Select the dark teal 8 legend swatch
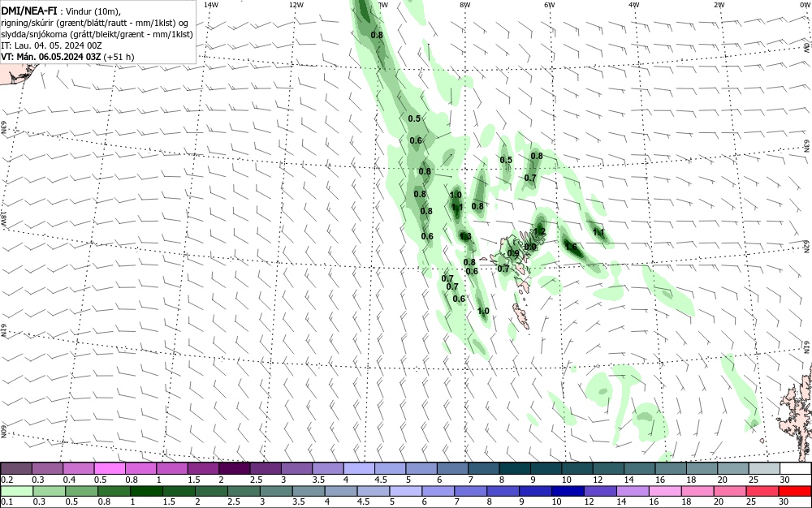The height and width of the screenshot is (508, 812). point(516,469)
